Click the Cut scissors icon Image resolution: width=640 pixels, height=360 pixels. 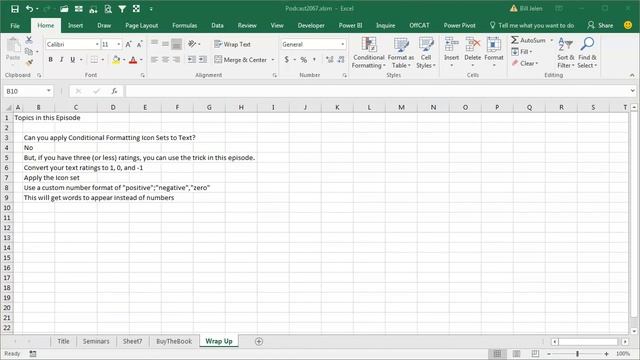point(29,40)
